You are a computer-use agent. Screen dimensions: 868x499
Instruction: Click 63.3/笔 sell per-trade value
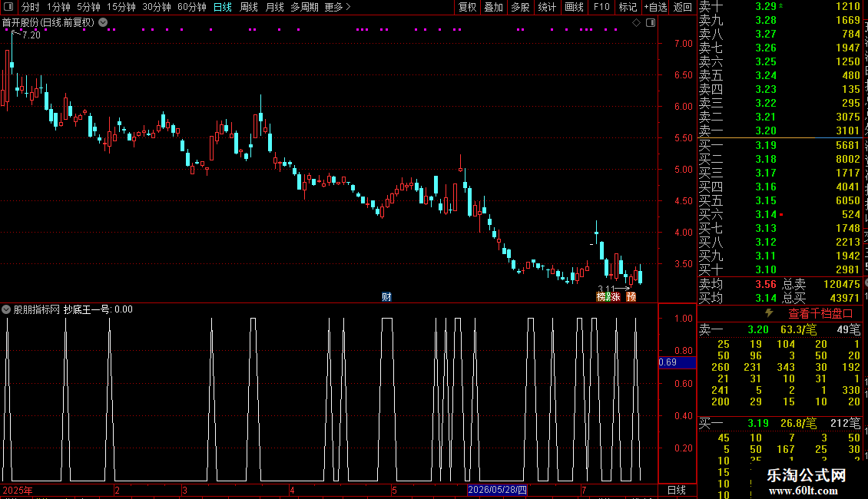pyautogui.click(x=798, y=329)
